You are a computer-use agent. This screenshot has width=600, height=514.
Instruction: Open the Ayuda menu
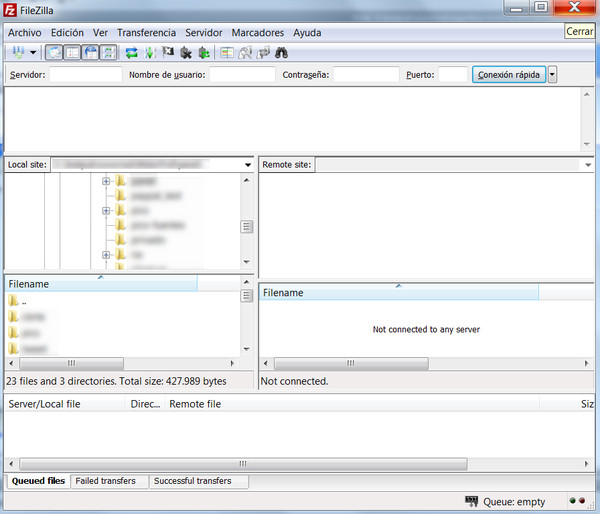pyautogui.click(x=307, y=33)
